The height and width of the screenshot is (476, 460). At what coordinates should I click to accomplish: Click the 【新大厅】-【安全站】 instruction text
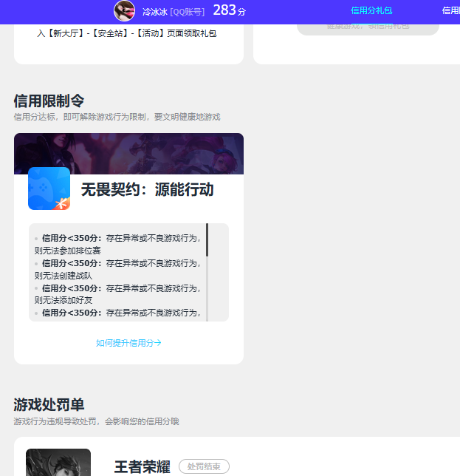(x=126, y=33)
